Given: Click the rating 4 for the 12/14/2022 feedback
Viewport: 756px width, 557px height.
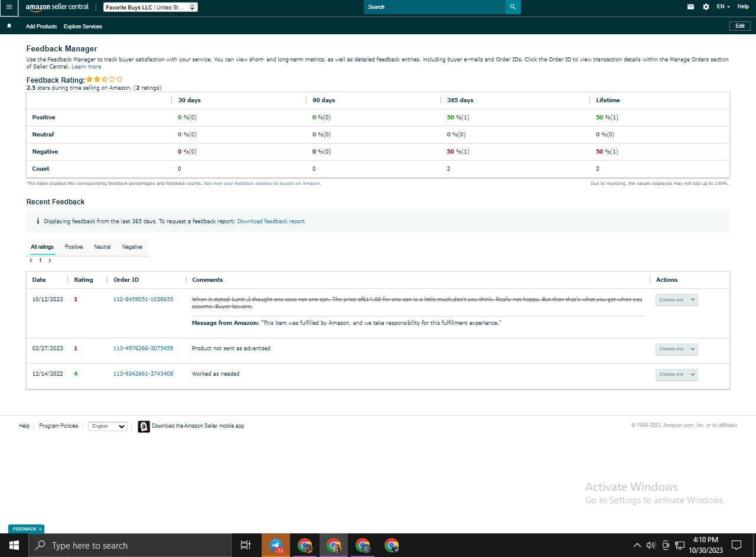Looking at the screenshot, I should pos(76,374).
